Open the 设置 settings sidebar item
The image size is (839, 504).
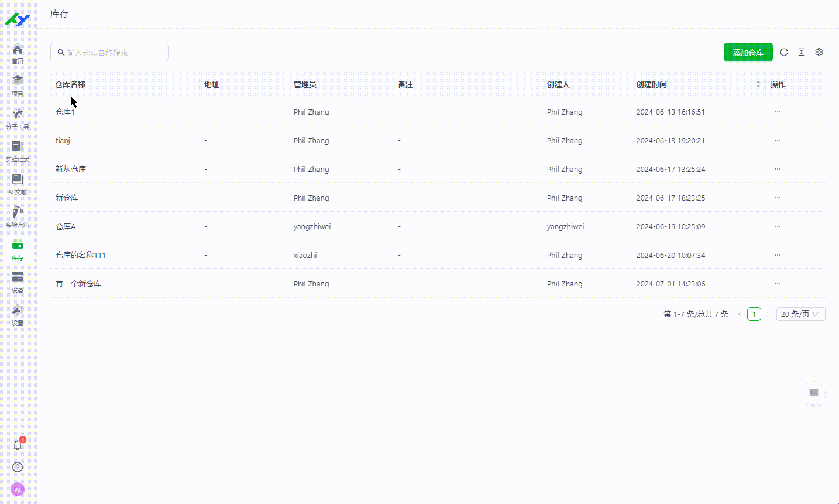(x=18, y=315)
